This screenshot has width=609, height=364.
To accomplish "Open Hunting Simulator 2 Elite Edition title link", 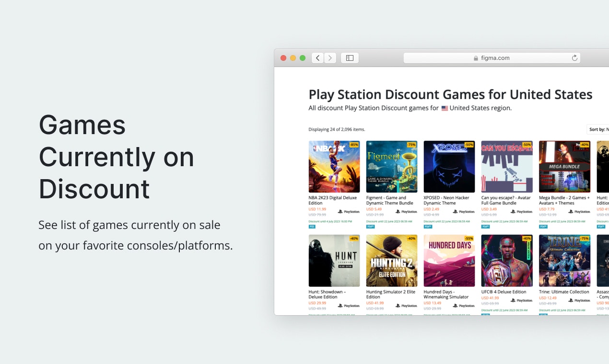I will tap(391, 294).
